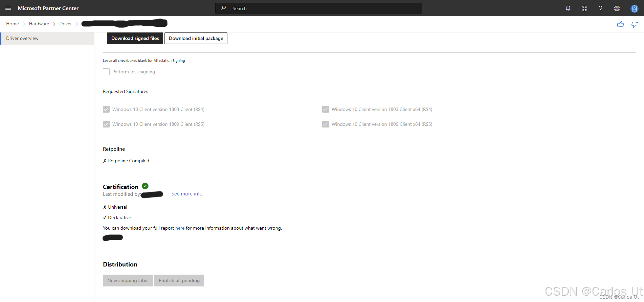
Task: Click the green Certification status checkmark
Action: [x=145, y=186]
